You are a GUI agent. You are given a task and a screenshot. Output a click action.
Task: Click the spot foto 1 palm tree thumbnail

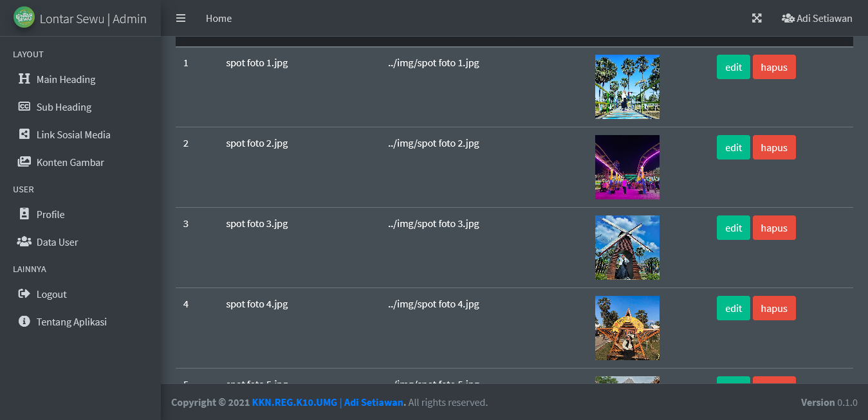[627, 87]
